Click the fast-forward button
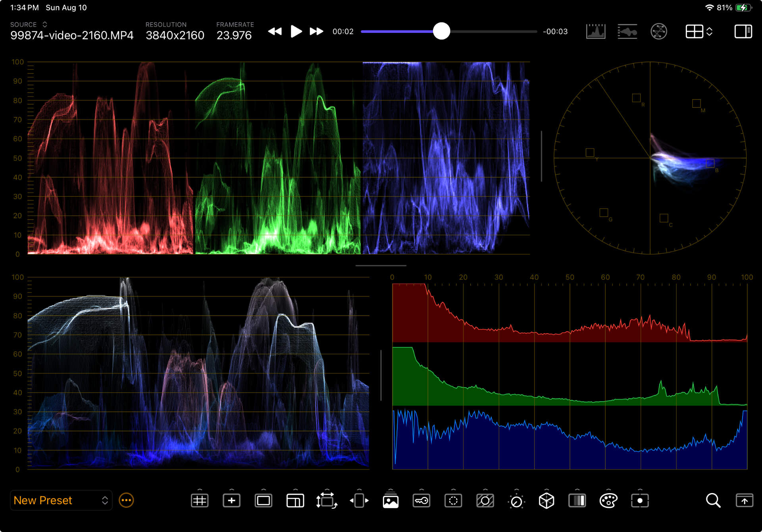The image size is (762, 532). pos(316,31)
